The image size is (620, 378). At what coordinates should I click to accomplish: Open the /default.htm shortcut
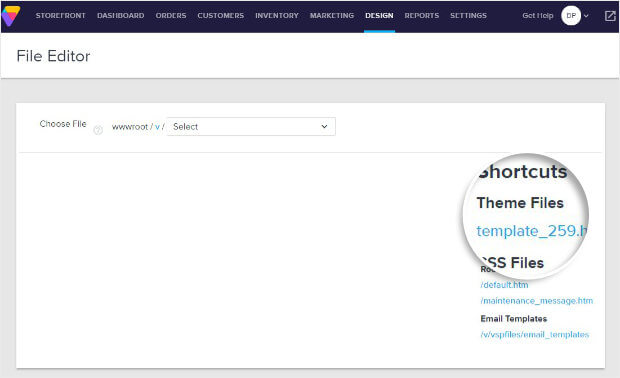(504, 285)
